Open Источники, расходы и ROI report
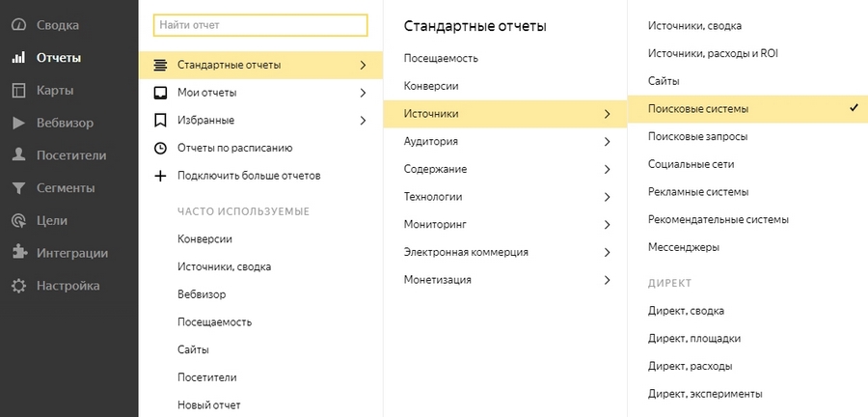Screen dimensions: 868x417 [x=714, y=53]
